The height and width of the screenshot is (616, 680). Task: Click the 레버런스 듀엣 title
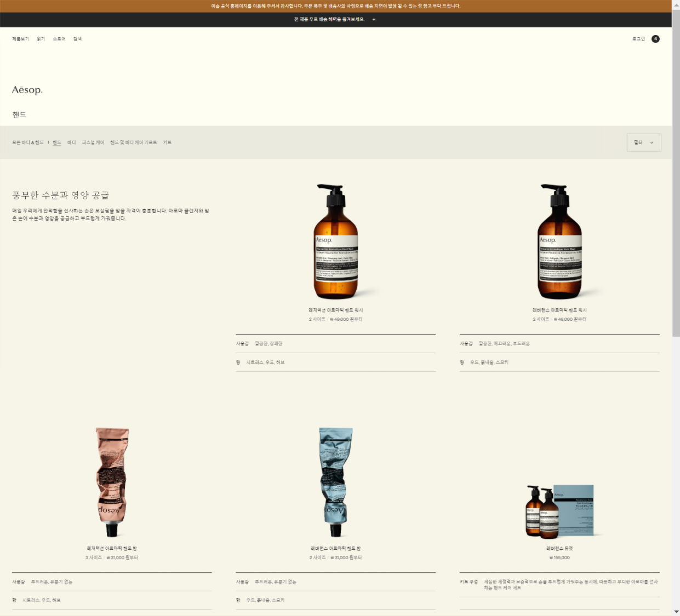(559, 548)
